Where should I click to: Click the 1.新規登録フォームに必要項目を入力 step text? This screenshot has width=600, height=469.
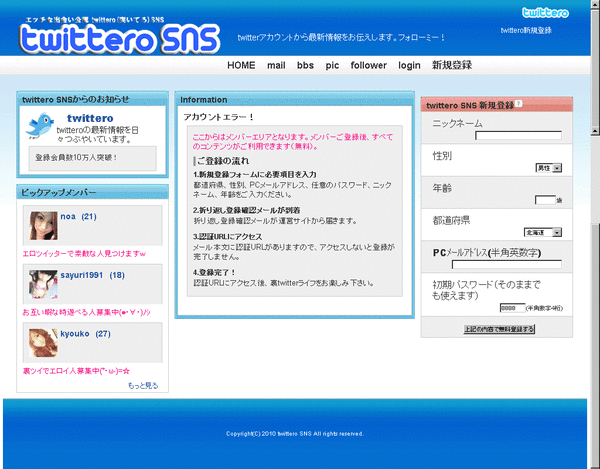point(255,174)
